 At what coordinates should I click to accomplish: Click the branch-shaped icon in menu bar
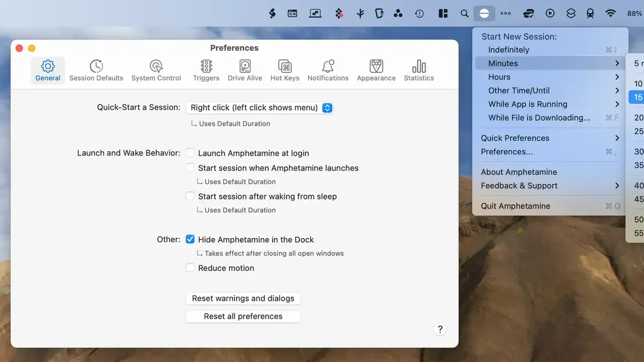point(361,13)
